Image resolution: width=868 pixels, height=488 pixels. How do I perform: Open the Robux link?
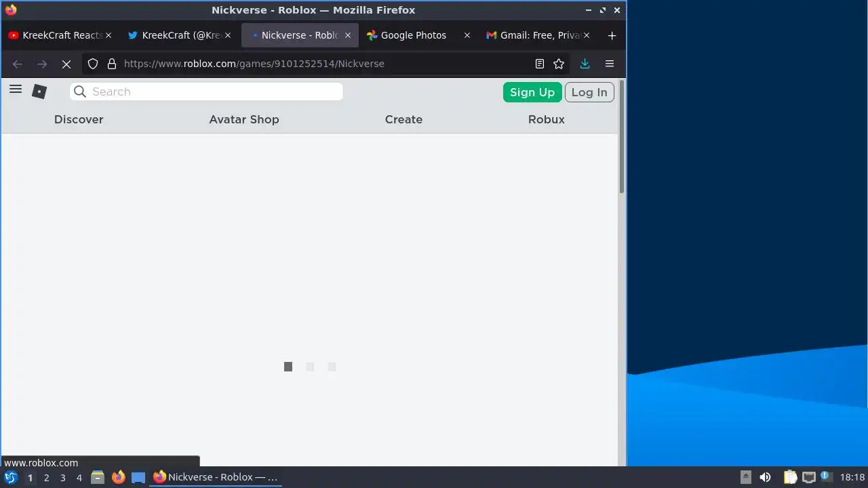547,119
